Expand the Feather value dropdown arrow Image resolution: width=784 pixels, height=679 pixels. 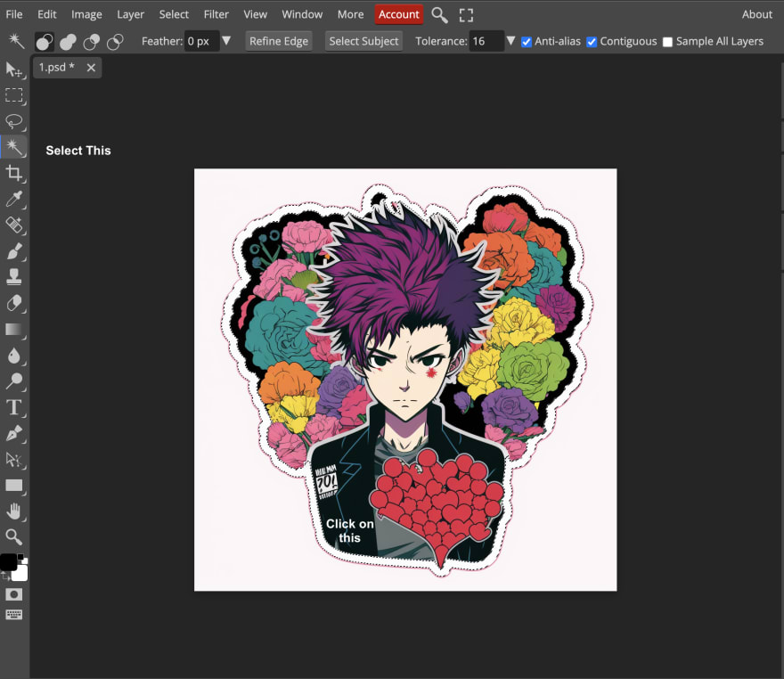click(x=226, y=41)
